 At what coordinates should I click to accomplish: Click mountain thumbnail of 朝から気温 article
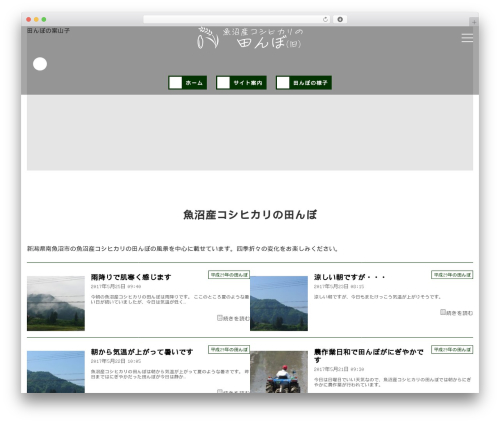pyautogui.click(x=56, y=372)
